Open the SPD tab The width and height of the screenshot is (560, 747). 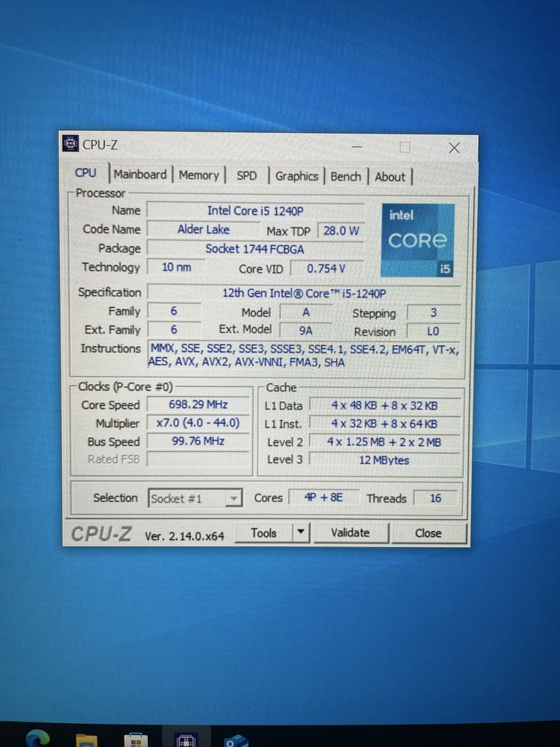click(246, 176)
